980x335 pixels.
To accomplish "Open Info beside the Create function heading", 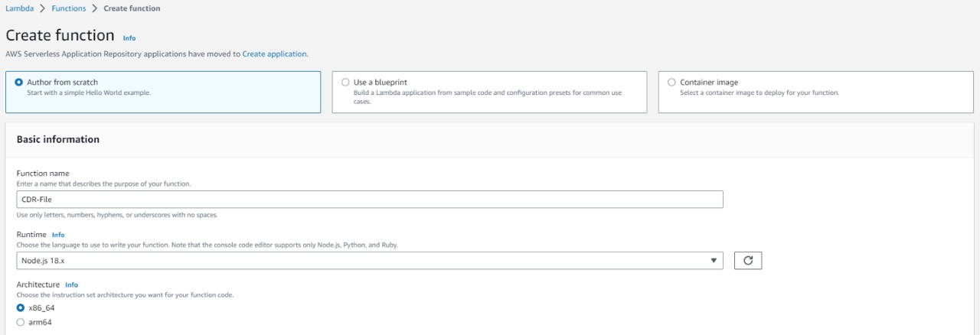I will click(129, 37).
